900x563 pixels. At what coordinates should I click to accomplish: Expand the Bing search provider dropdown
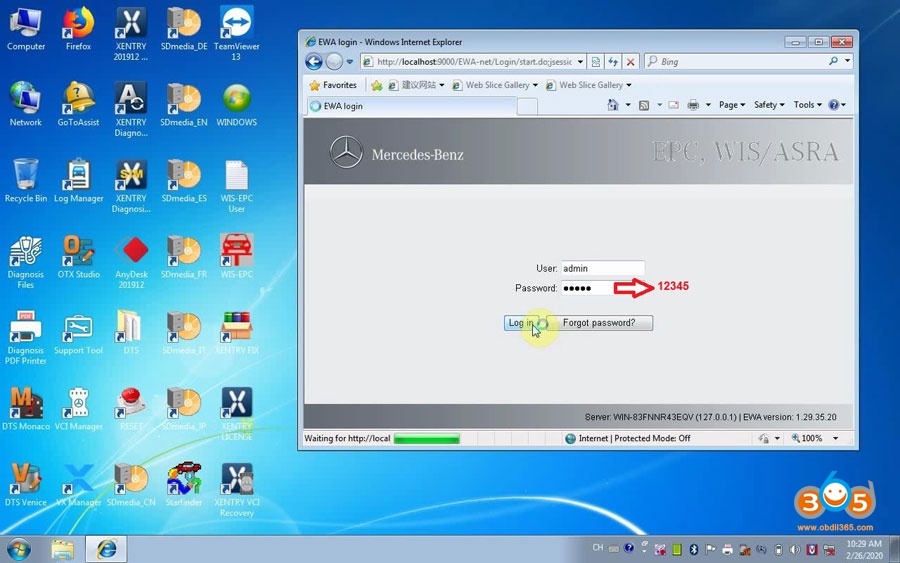[x=847, y=61]
